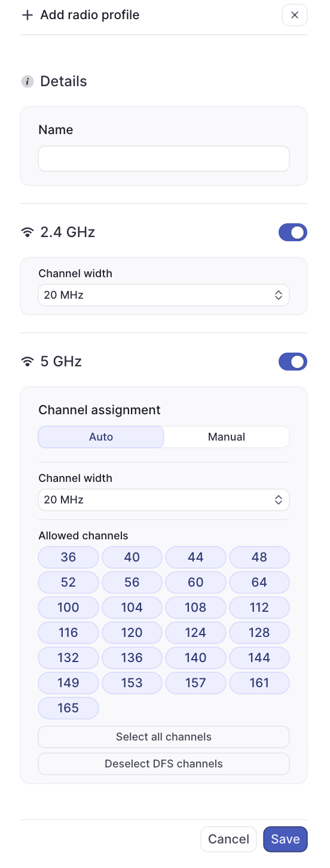Viewport: 330px width, 868px height.
Task: Toggle allowed channel 165
Action: click(68, 708)
